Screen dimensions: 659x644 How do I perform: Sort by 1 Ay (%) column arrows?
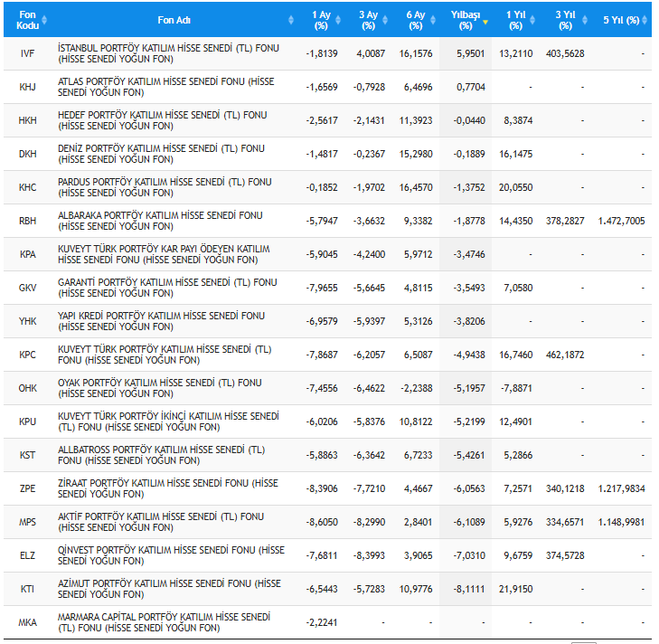coord(338,20)
